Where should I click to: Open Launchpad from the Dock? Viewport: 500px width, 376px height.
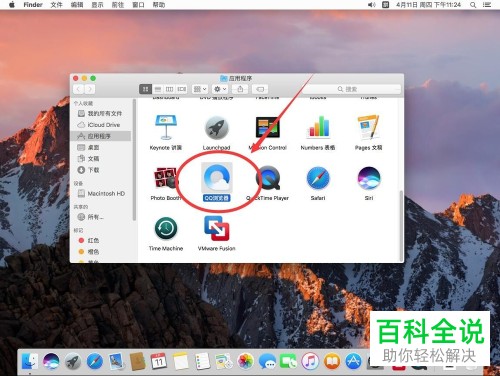73,361
